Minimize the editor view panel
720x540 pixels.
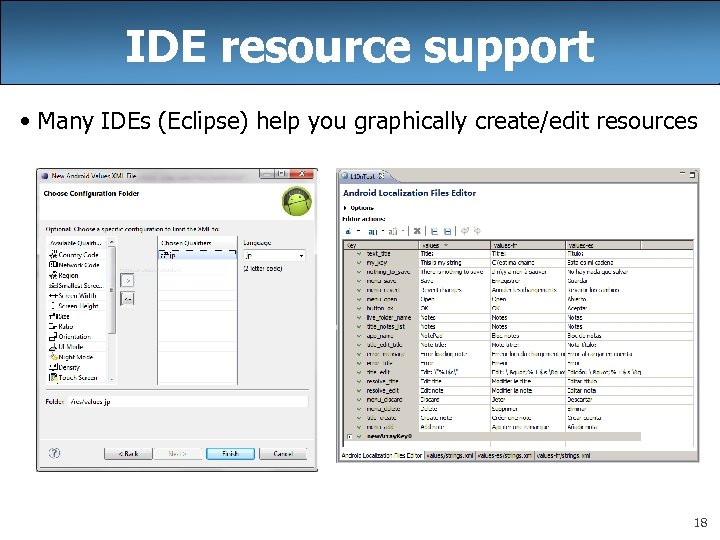682,174
